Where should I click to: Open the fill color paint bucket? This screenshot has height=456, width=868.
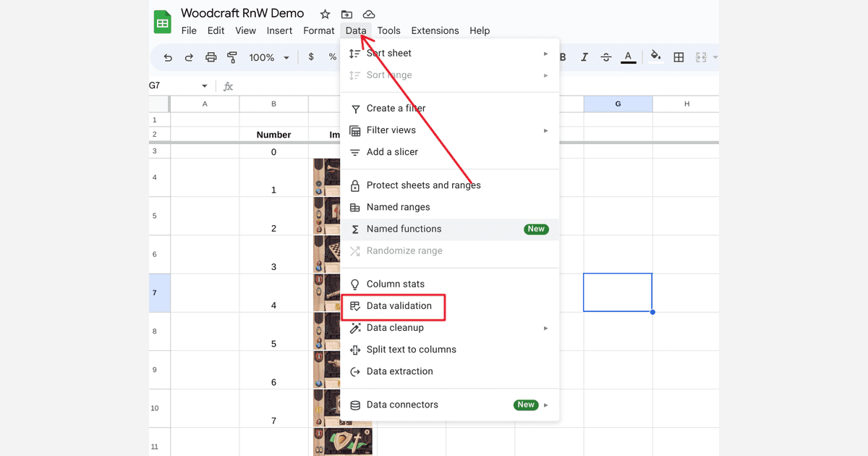655,57
